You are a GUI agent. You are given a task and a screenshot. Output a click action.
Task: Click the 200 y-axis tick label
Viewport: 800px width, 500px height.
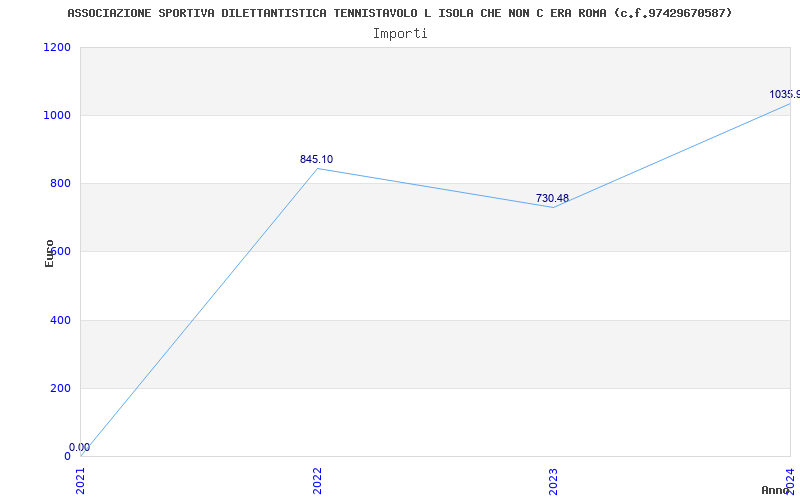pos(60,388)
